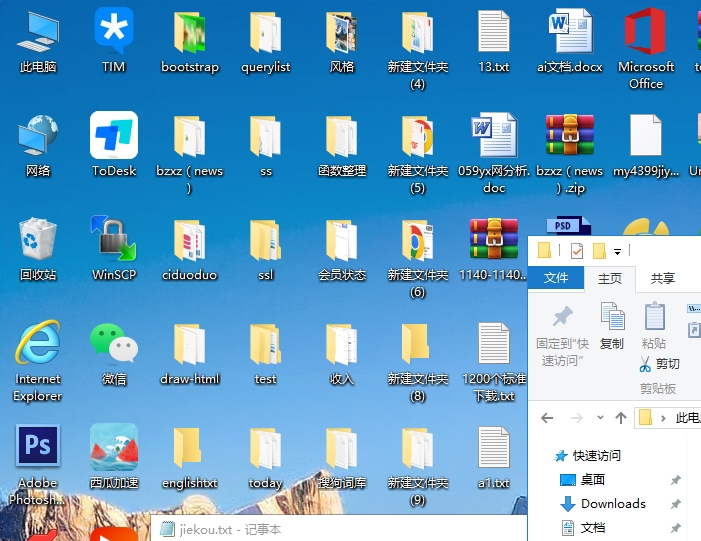This screenshot has height=541, width=701.
Task: Launch Adobe Photoshop shortcut
Action: tap(38, 465)
